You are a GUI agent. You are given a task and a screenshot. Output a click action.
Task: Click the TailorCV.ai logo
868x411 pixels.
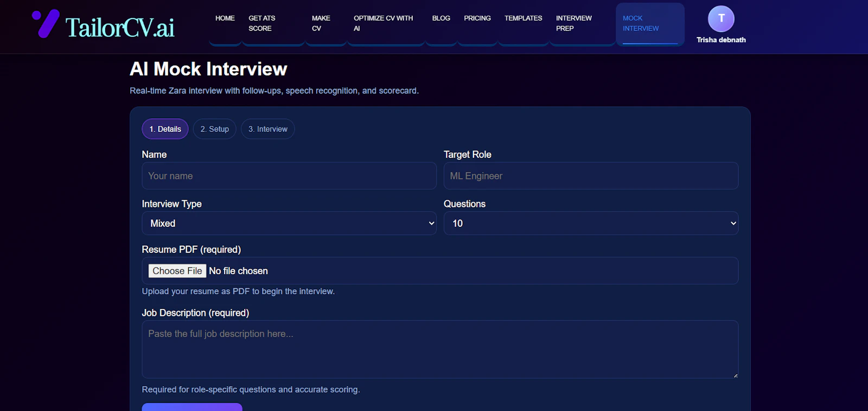pyautogui.click(x=103, y=25)
